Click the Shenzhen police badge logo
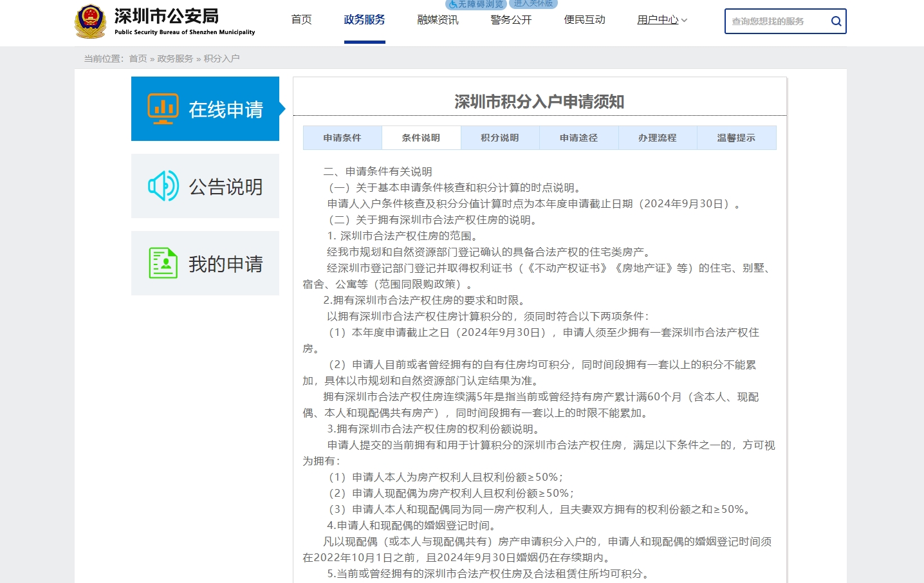The image size is (924, 583). coord(90,21)
